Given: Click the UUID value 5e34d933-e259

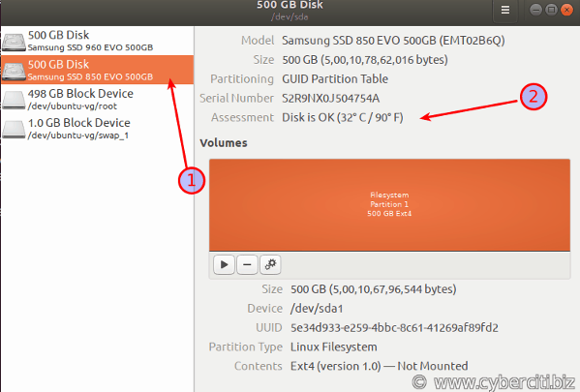Looking at the screenshot, I should [394, 328].
